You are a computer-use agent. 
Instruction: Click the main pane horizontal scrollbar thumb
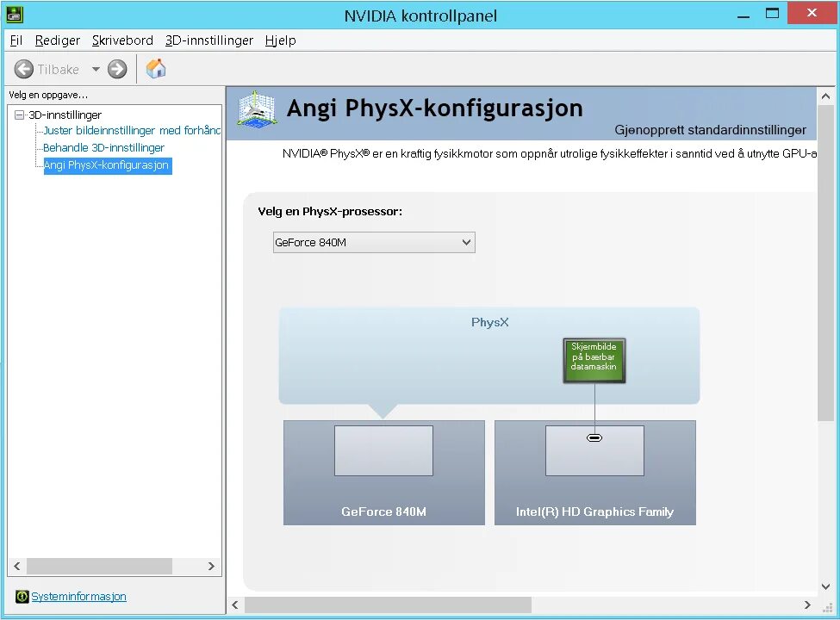388,604
